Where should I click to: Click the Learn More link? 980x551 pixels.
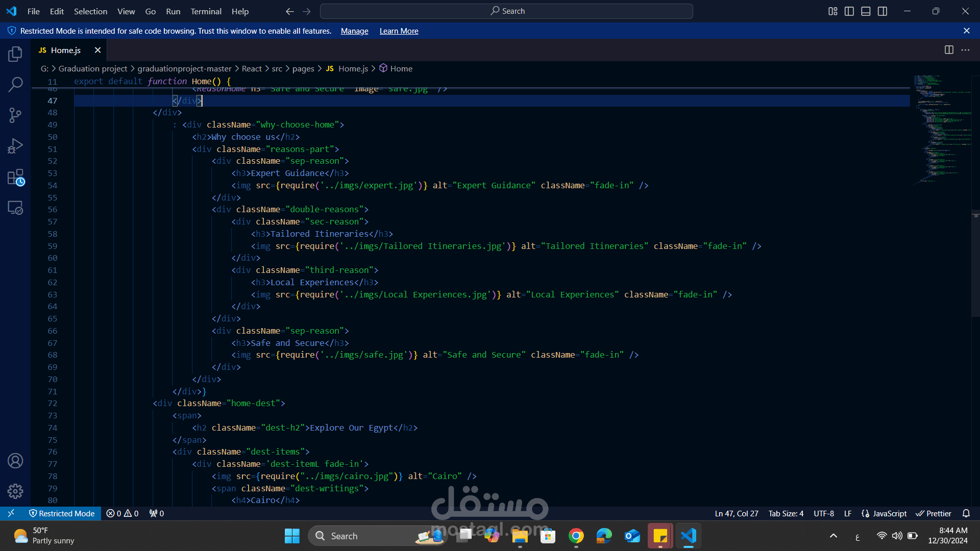[x=399, y=31]
